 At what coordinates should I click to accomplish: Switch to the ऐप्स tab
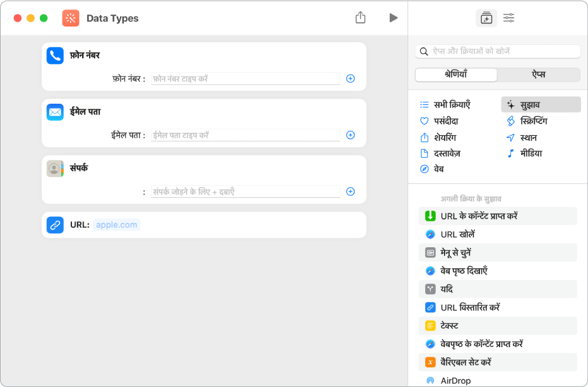coord(539,75)
